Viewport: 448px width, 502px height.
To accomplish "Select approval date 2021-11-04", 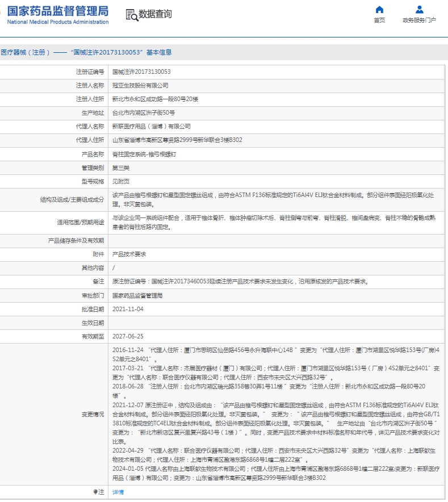I will [128, 309].
